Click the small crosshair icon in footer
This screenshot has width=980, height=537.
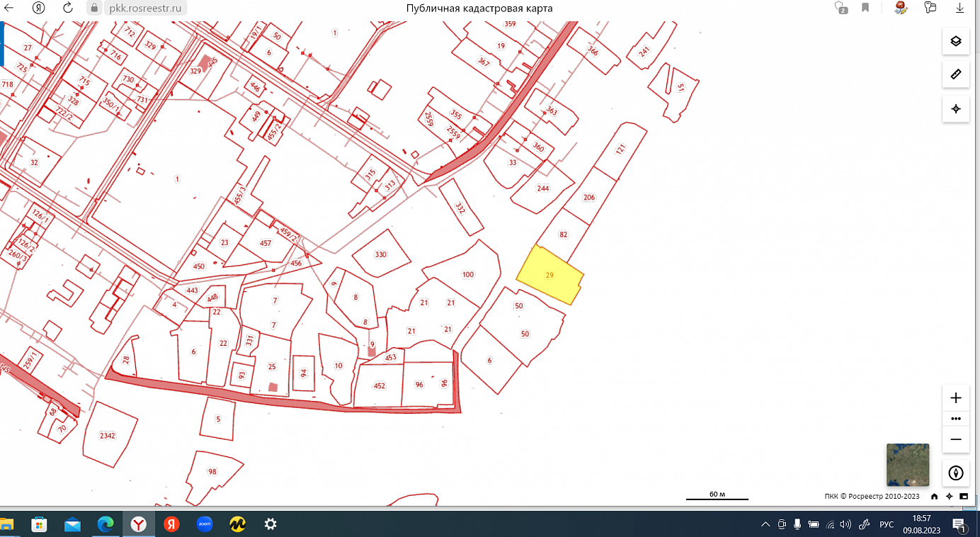pyautogui.click(x=950, y=497)
